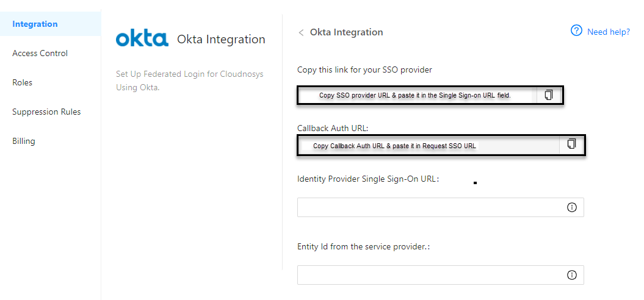
Task: Go back using the left chevron arrow
Action: (x=301, y=32)
